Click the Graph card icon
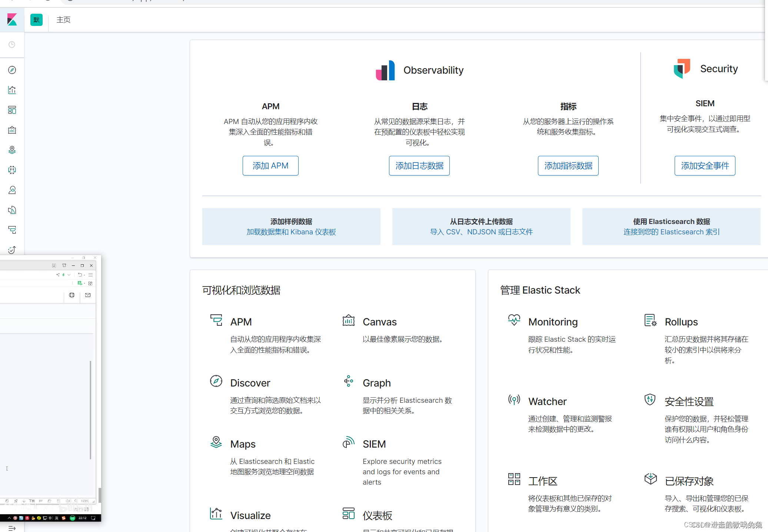Screen dimensions: 768x532 [x=349, y=381]
